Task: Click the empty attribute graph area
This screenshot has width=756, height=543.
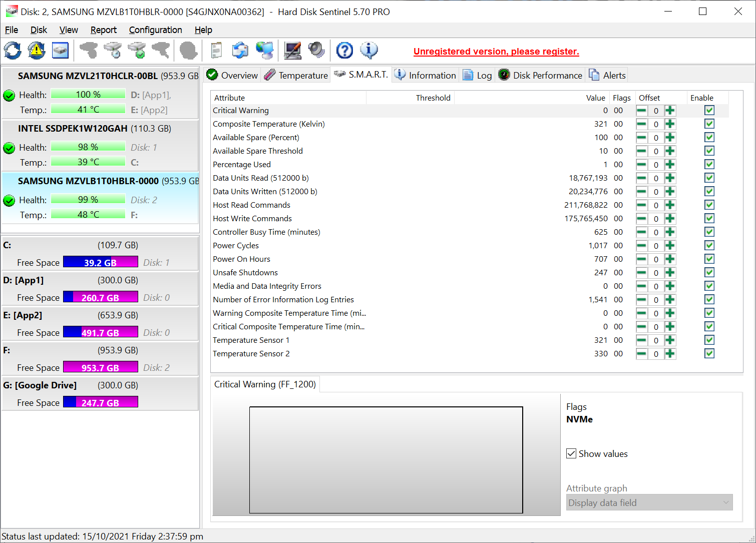Action: tap(386, 460)
